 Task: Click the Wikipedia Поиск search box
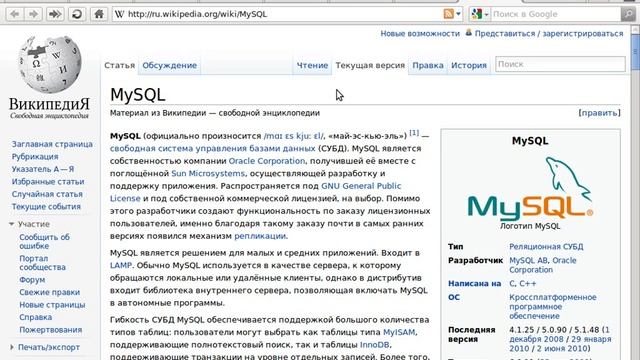click(x=560, y=64)
